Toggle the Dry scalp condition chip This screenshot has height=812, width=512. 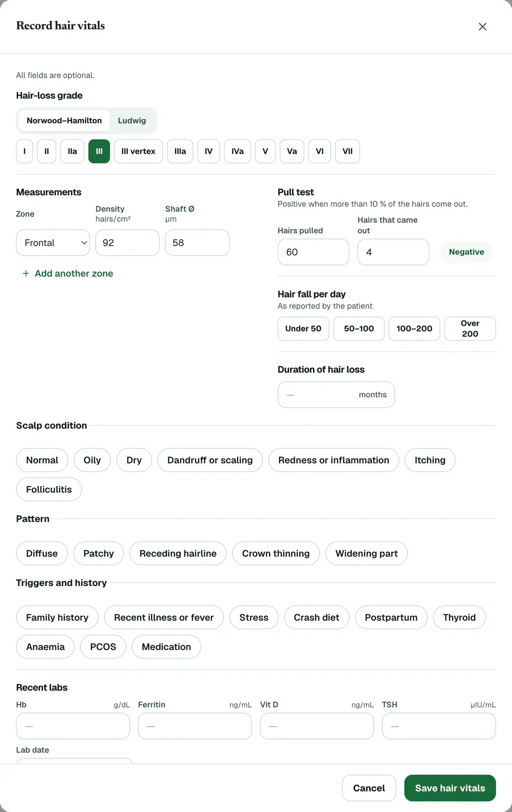pyautogui.click(x=134, y=460)
